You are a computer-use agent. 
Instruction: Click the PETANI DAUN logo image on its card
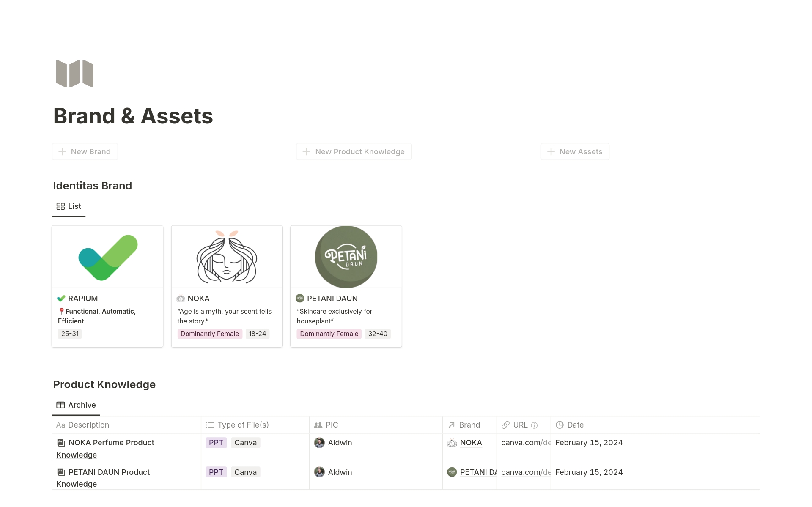click(346, 257)
